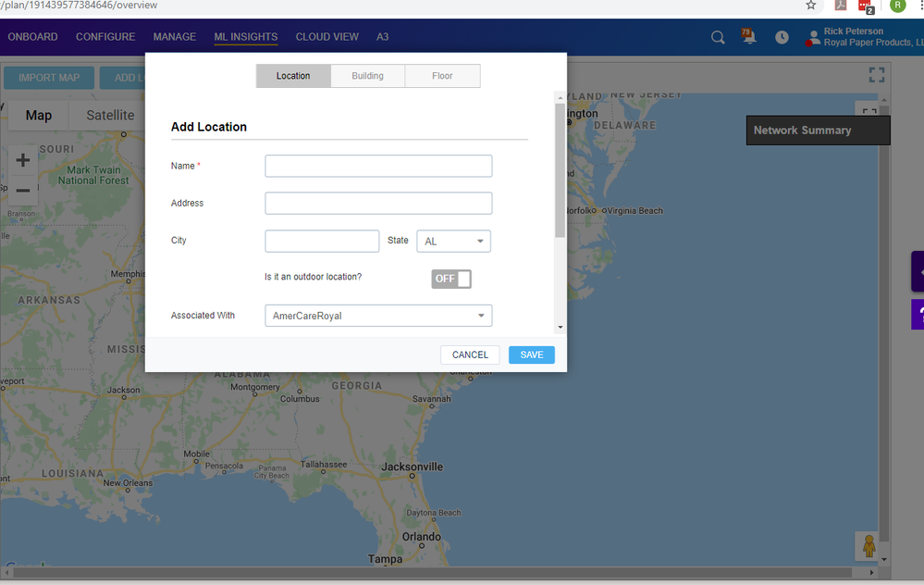Viewport: 924px width, 585px height.
Task: Open the MANAGE menu
Action: point(175,37)
